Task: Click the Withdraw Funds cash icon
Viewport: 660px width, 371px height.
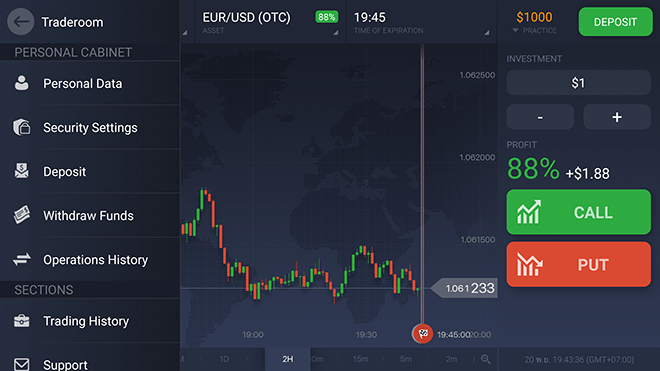Action: (x=21, y=215)
